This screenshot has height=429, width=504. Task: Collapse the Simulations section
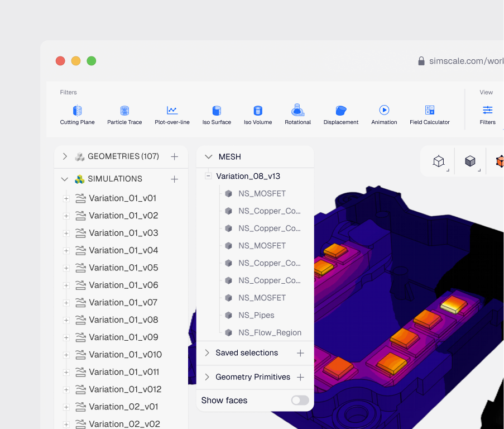click(x=65, y=179)
